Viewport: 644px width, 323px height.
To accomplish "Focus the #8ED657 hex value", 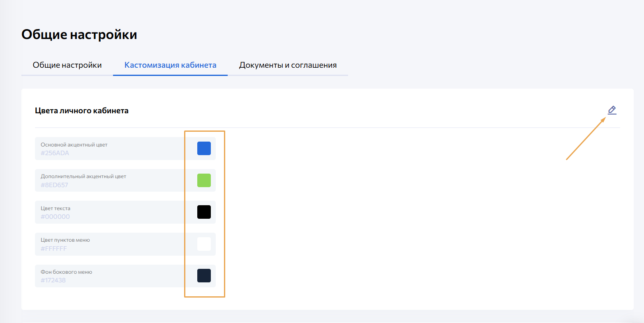I will [54, 185].
